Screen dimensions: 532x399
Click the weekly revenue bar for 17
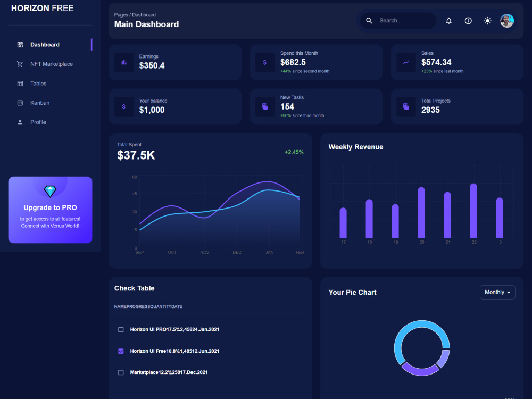tap(343, 223)
